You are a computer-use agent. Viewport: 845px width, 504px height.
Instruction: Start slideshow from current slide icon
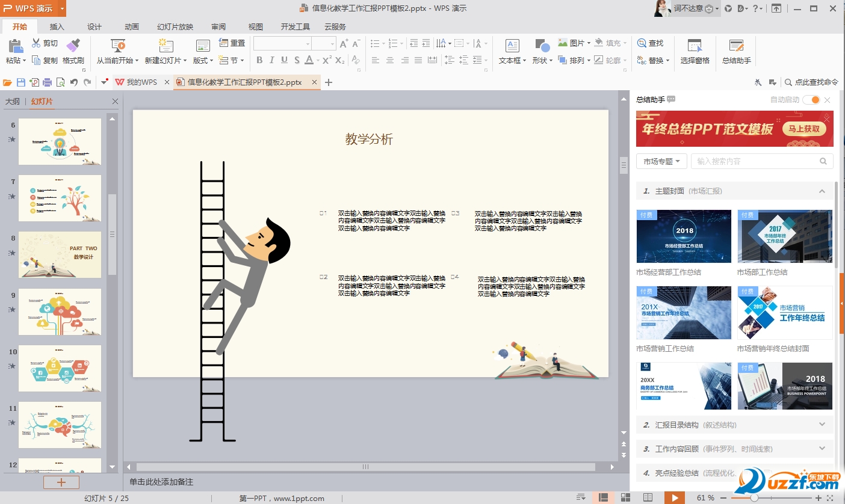(118, 46)
